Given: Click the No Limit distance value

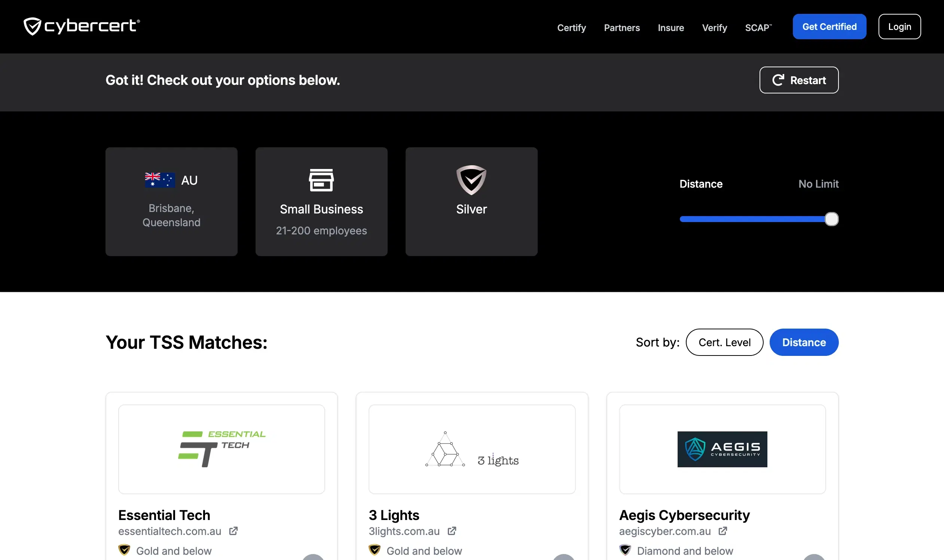Looking at the screenshot, I should 818,184.
